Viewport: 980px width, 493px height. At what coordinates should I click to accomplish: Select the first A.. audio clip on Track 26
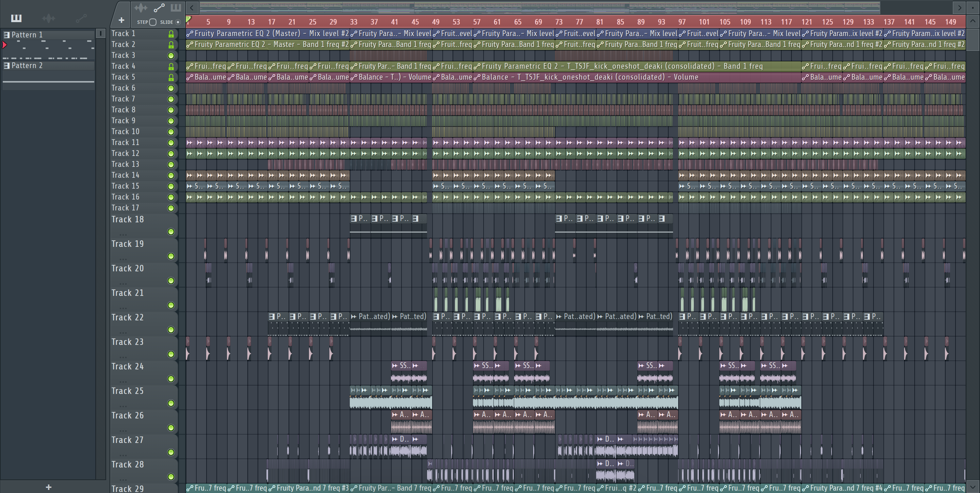tap(402, 422)
